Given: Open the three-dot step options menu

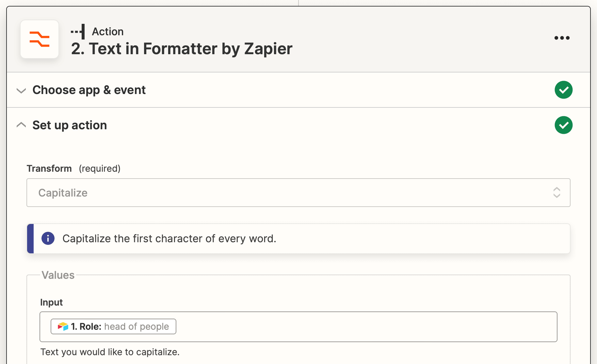Looking at the screenshot, I should pyautogui.click(x=562, y=38).
